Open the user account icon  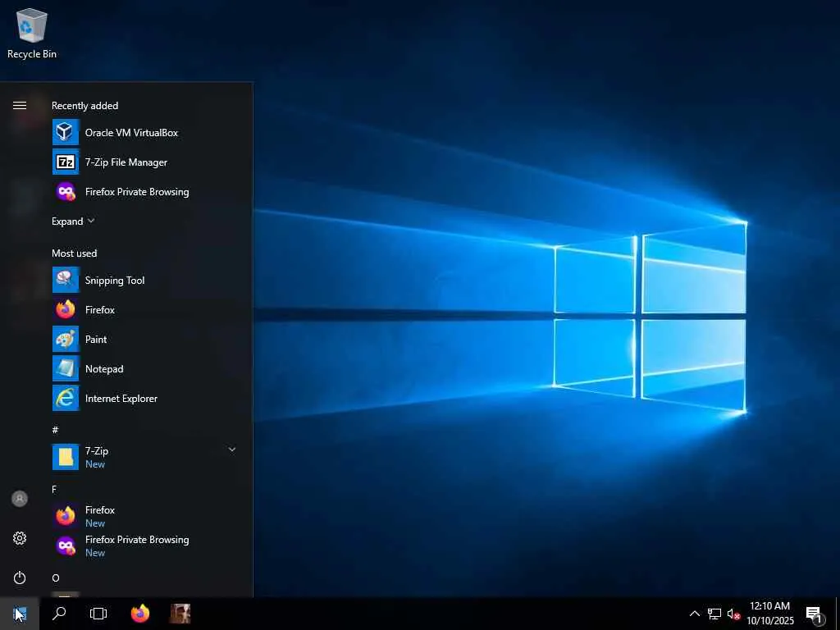tap(20, 499)
